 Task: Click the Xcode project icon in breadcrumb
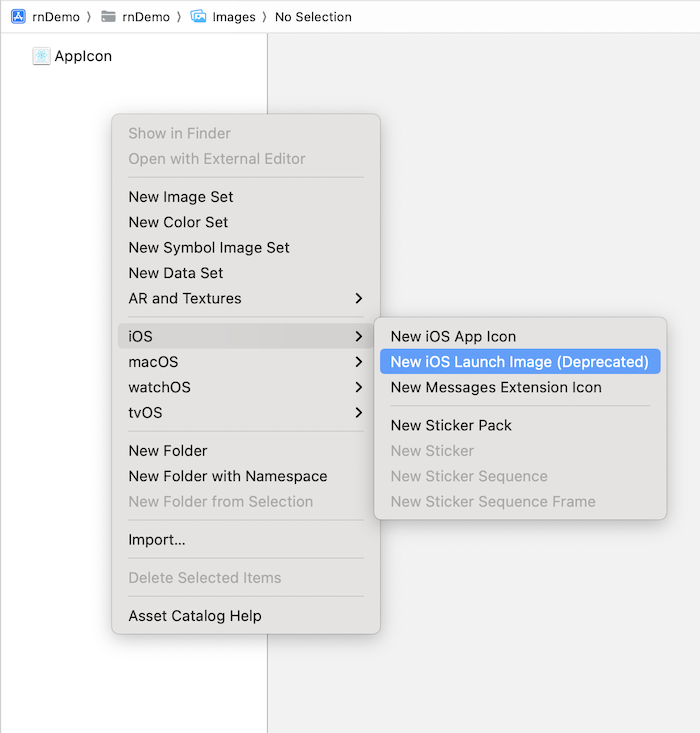18,16
